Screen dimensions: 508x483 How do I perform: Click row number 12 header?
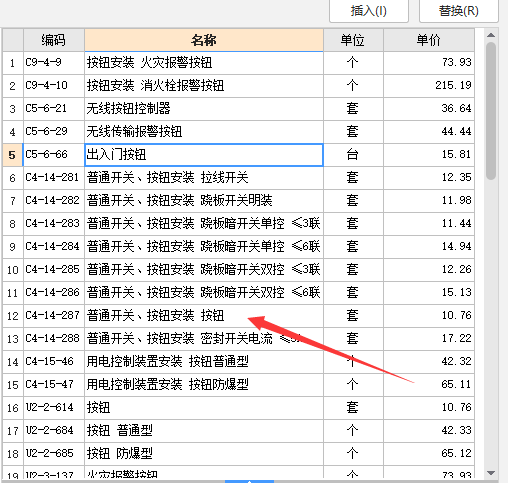(x=13, y=316)
